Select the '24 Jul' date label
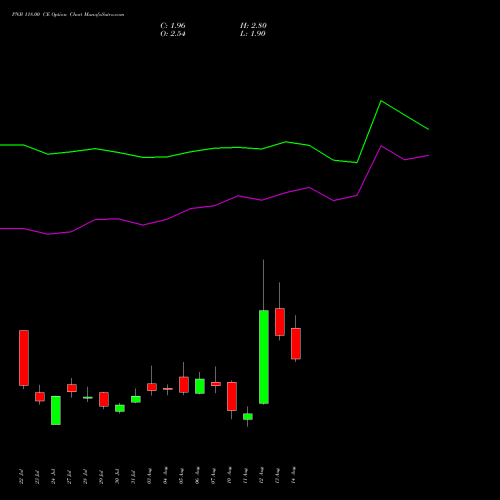The height and width of the screenshot is (500, 500). point(54,477)
